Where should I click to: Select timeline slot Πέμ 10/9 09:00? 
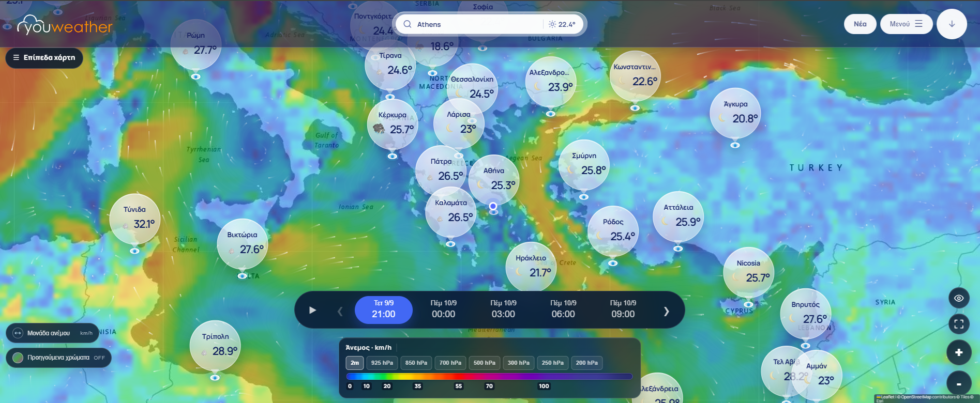pos(623,309)
